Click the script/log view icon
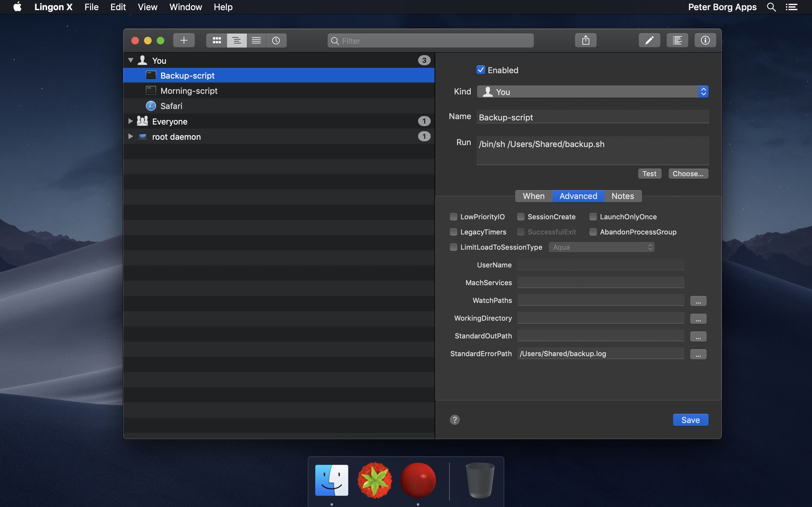The image size is (812, 507). pyautogui.click(x=677, y=40)
